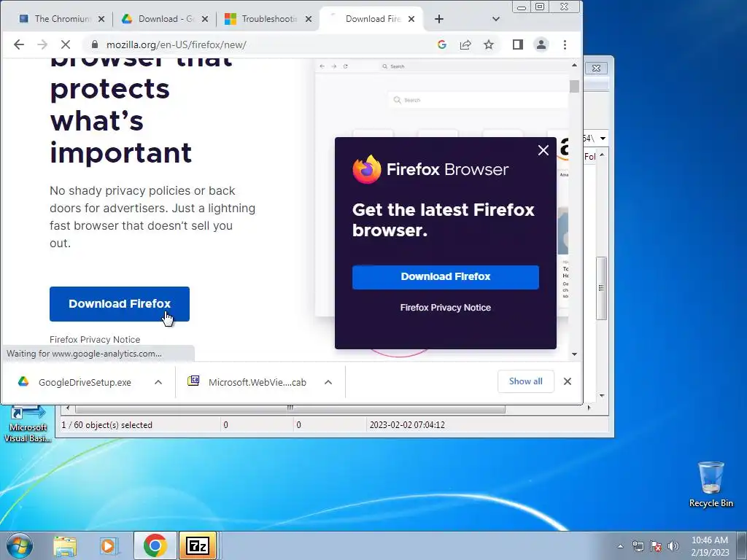Click the page scroll up arrow

click(574, 65)
